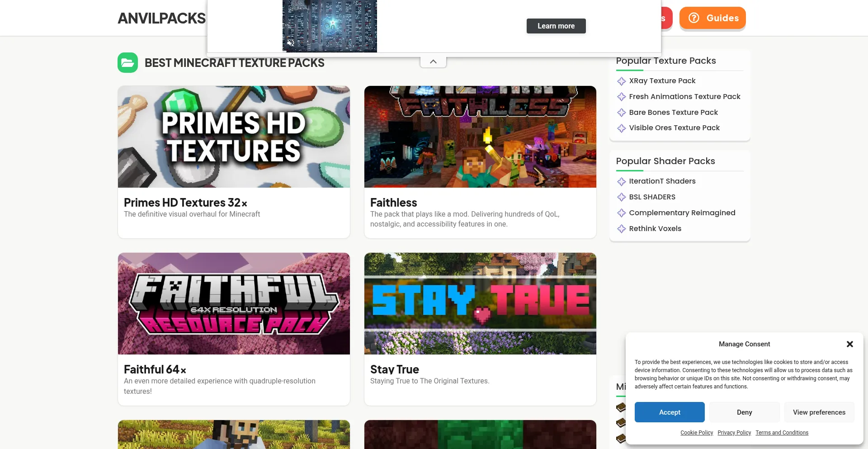This screenshot has height=449, width=868.
Task: Open the XRay Texture Pack link
Action: [662, 81]
